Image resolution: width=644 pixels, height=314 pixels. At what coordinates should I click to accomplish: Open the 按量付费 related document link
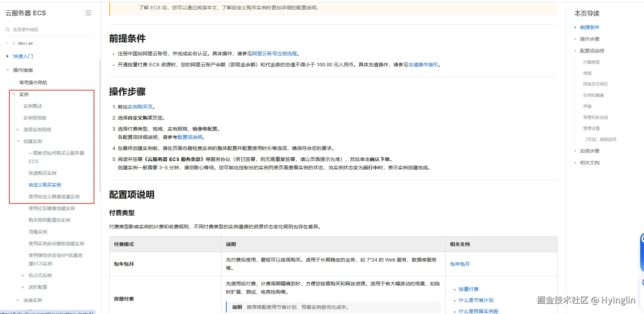468,289
